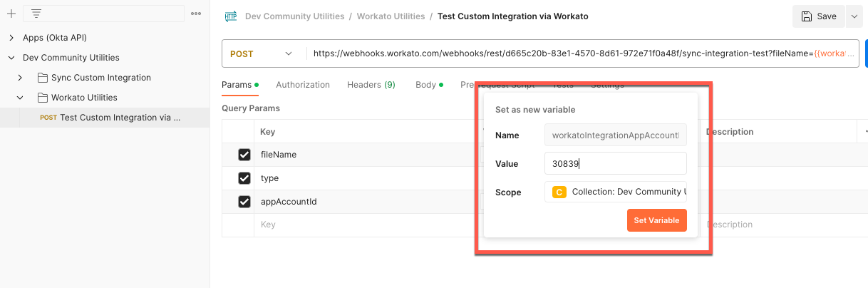Open Dev Community Utilities breadcrumb link
The width and height of the screenshot is (868, 288).
(x=294, y=16)
